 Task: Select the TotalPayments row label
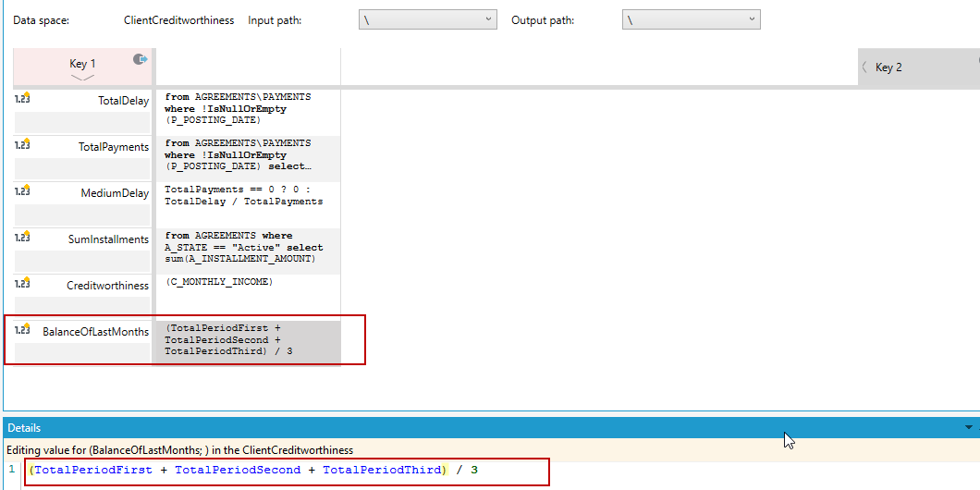114,147
